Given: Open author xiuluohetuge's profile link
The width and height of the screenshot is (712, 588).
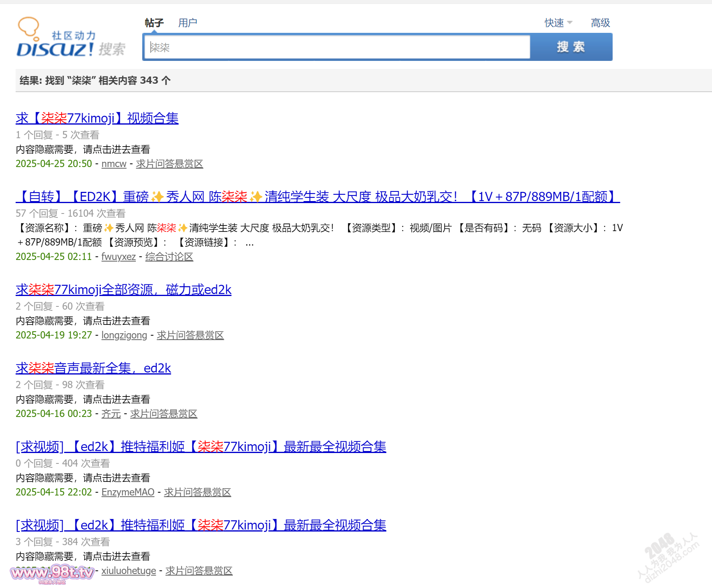Looking at the screenshot, I should tap(129, 571).
